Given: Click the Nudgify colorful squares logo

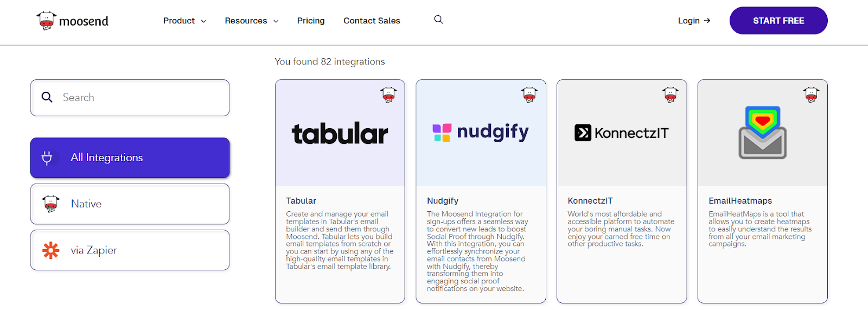Looking at the screenshot, I should click(x=442, y=132).
